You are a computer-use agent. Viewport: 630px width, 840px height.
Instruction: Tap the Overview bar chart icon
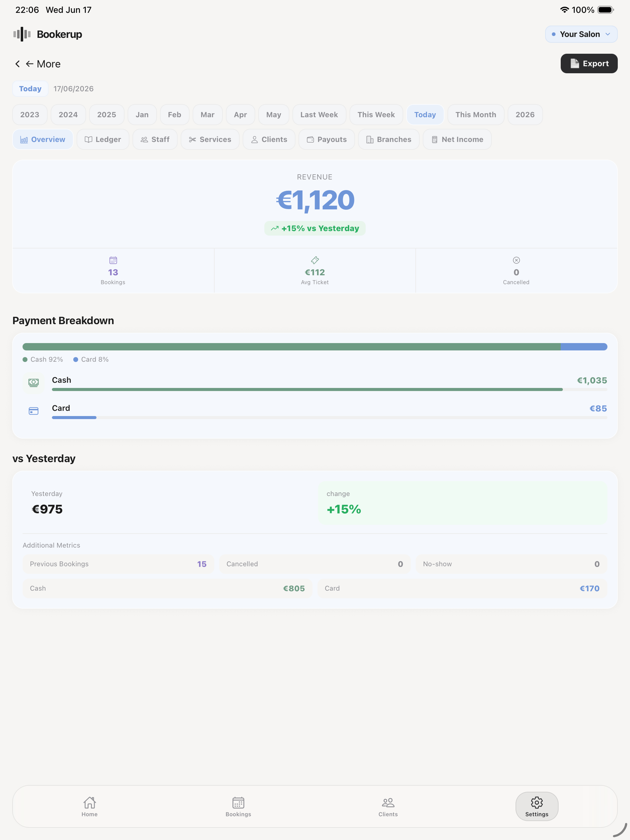[x=24, y=140]
